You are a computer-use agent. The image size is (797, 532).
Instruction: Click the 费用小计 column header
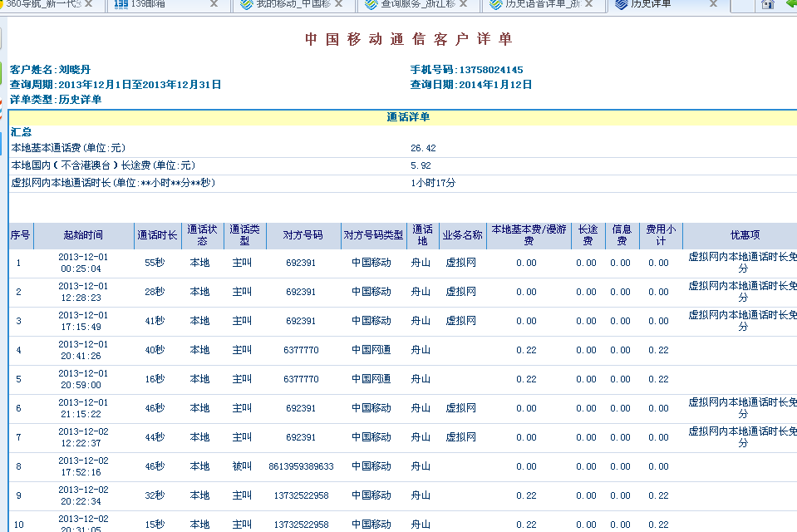point(661,235)
